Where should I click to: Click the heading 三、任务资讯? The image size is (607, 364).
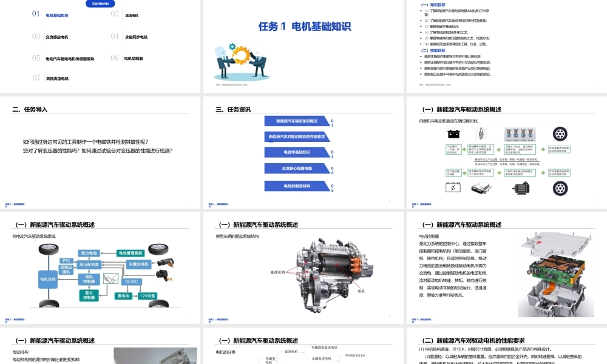[x=233, y=109]
